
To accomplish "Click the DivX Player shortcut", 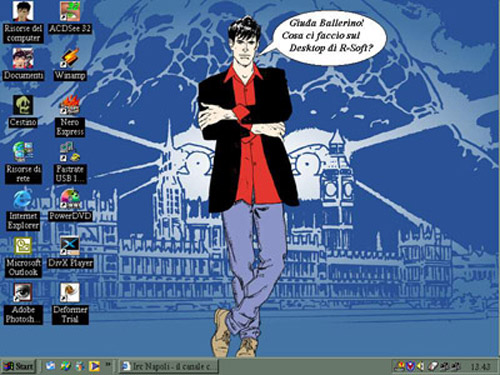I will [70, 246].
